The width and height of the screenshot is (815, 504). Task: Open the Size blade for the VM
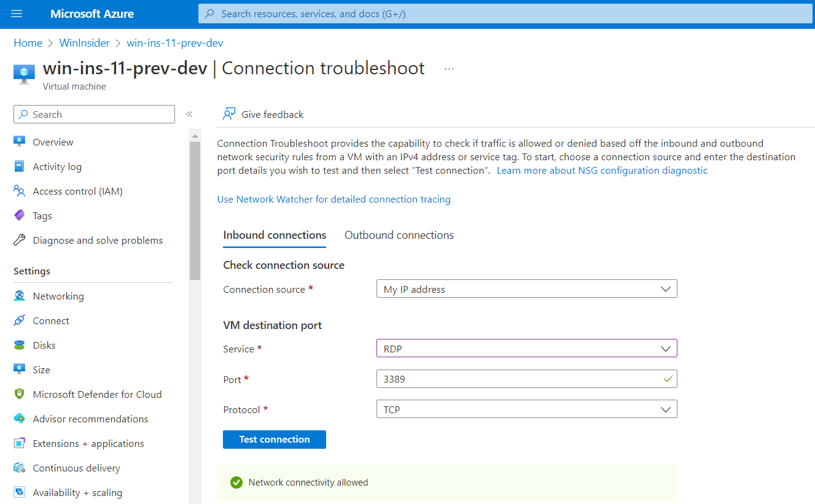pyautogui.click(x=41, y=369)
